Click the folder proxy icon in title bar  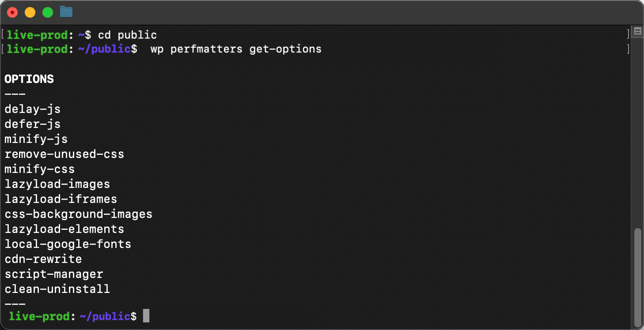tap(66, 12)
